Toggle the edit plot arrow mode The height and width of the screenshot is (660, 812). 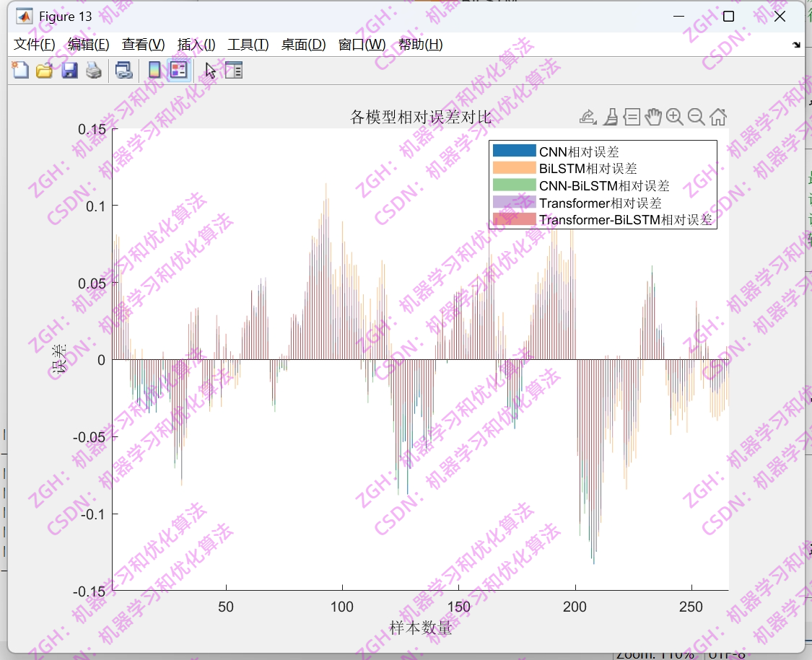[210, 70]
